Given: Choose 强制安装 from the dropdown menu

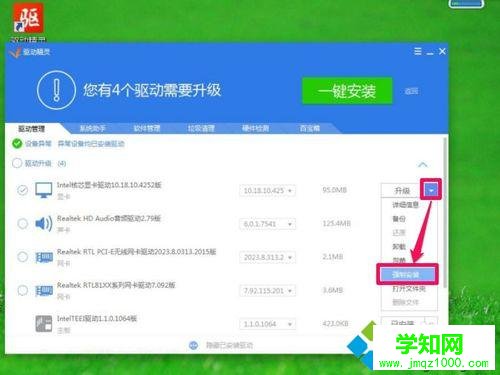Looking at the screenshot, I should (x=408, y=274).
